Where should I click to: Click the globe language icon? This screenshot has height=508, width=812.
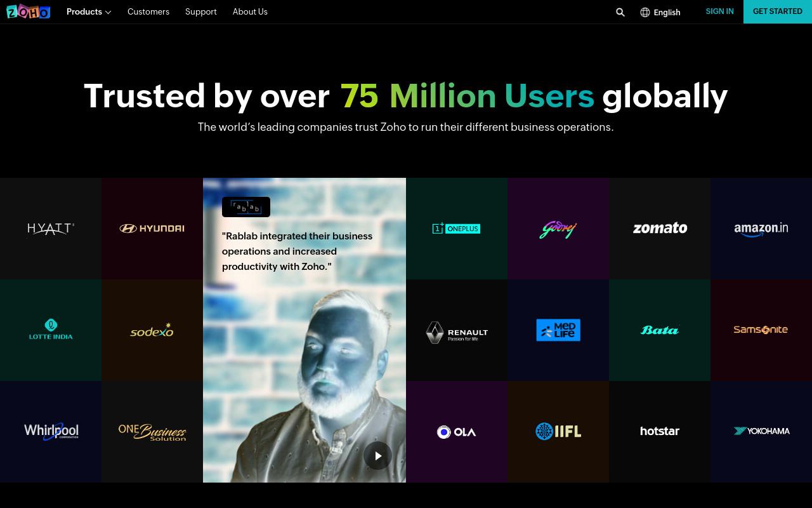pyautogui.click(x=645, y=12)
